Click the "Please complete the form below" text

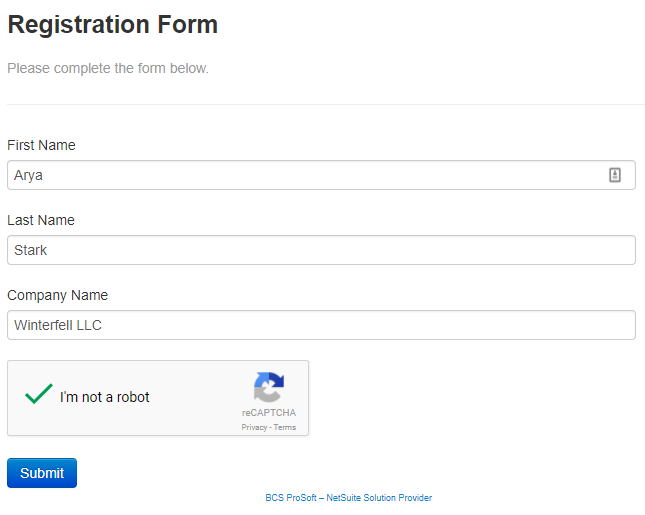(108, 69)
